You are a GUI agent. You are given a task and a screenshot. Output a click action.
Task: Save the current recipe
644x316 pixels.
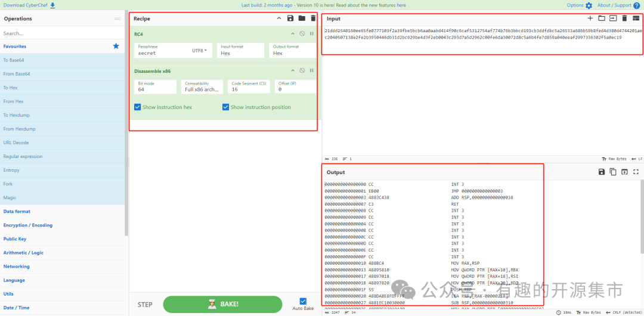(x=290, y=18)
